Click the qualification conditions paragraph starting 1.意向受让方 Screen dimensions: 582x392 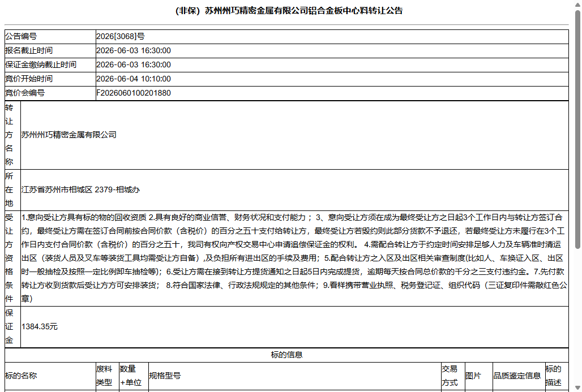coord(294,258)
